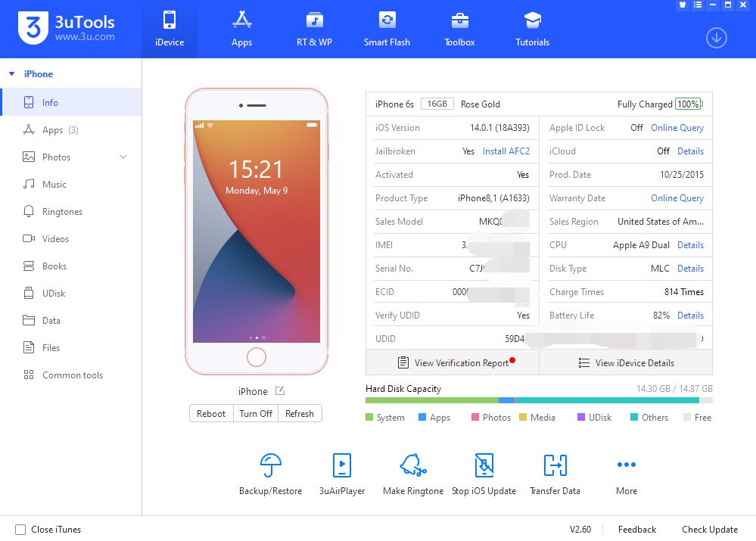Click the Reboot button
This screenshot has height=541, width=756.
click(211, 413)
